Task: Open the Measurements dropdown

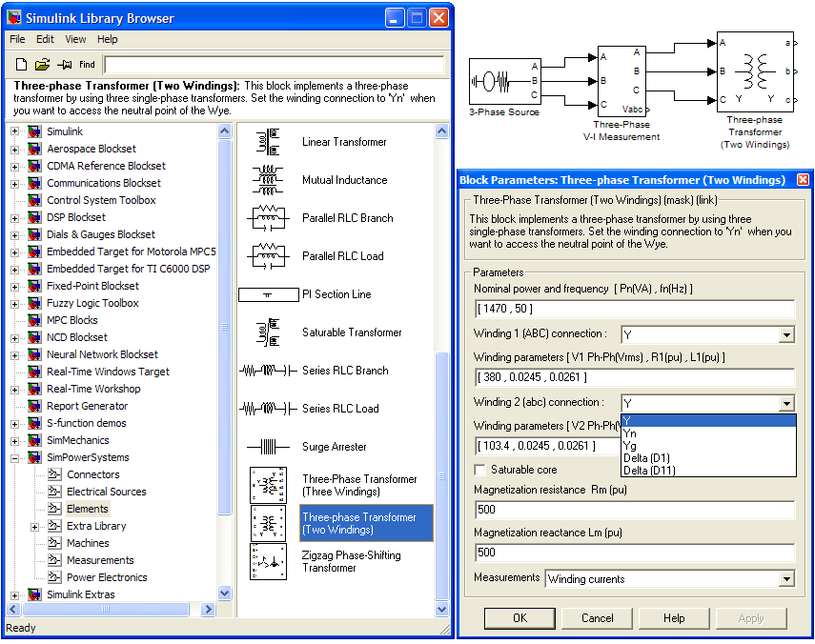Action: [x=787, y=579]
